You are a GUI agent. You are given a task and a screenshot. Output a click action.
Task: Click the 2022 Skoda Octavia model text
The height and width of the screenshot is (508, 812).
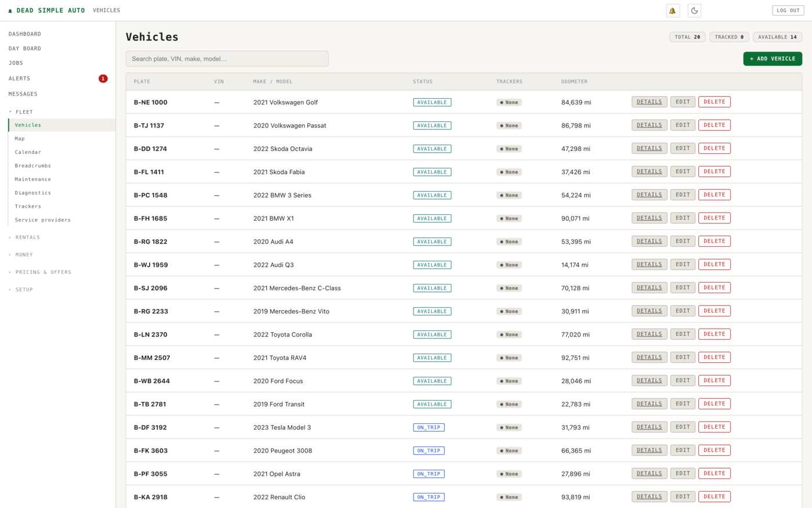[282, 149]
